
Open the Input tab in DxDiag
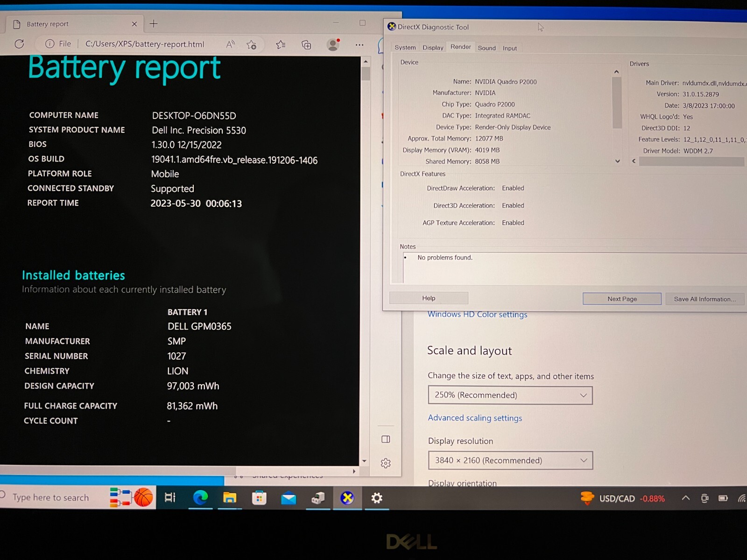pos(509,48)
